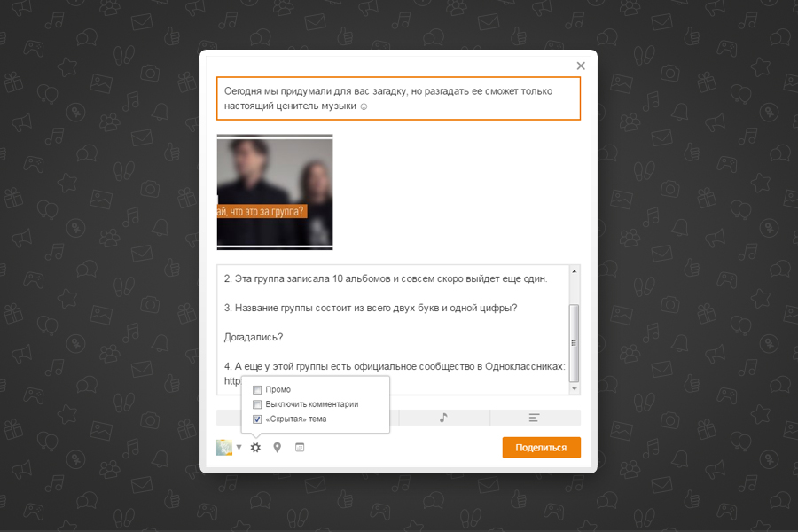The width and height of the screenshot is (798, 532).
Task: Uncheck the «Скрытая» тема checkbox
Action: click(x=257, y=419)
